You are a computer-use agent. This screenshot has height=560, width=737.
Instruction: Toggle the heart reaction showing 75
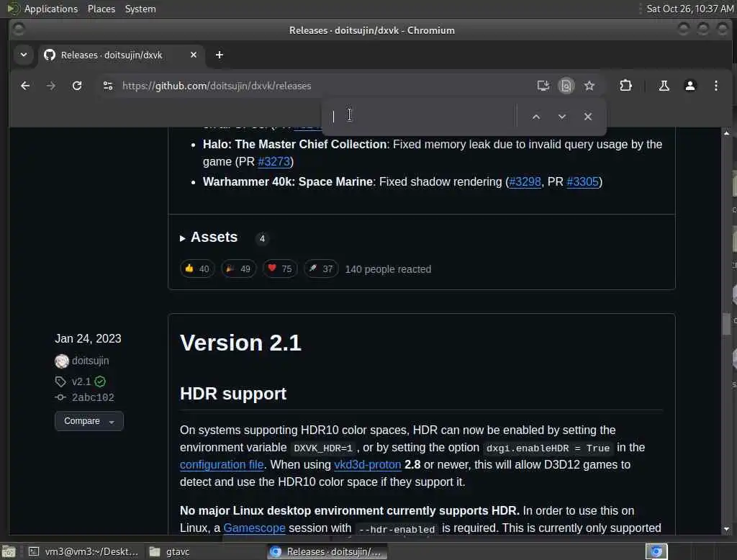[x=280, y=269]
